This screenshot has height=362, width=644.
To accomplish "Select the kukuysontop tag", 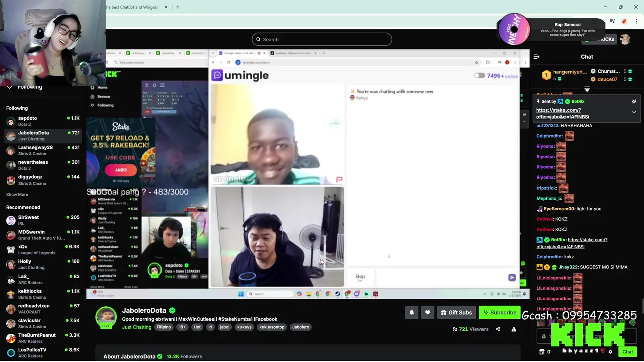I will tap(272, 327).
